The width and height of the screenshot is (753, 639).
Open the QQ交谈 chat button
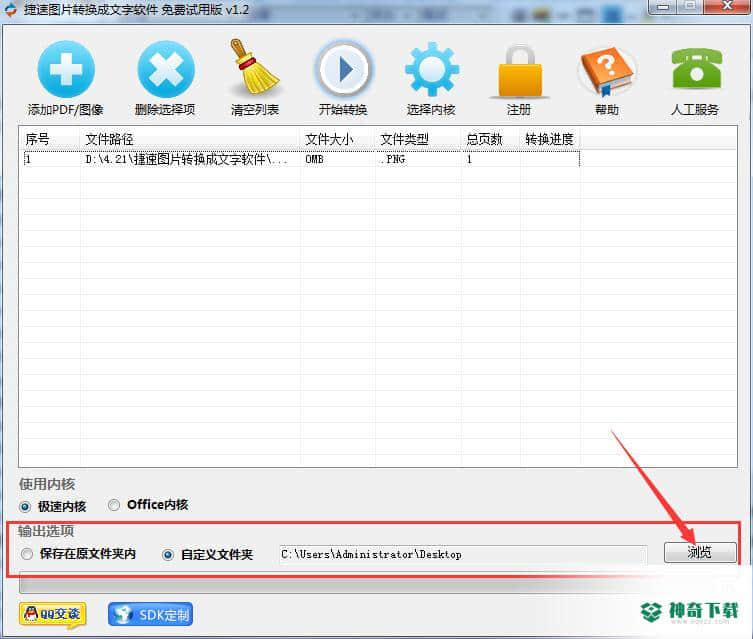[53, 614]
